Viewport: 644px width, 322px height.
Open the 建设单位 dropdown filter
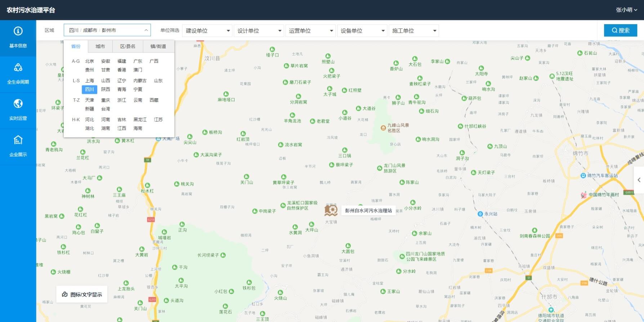(207, 31)
